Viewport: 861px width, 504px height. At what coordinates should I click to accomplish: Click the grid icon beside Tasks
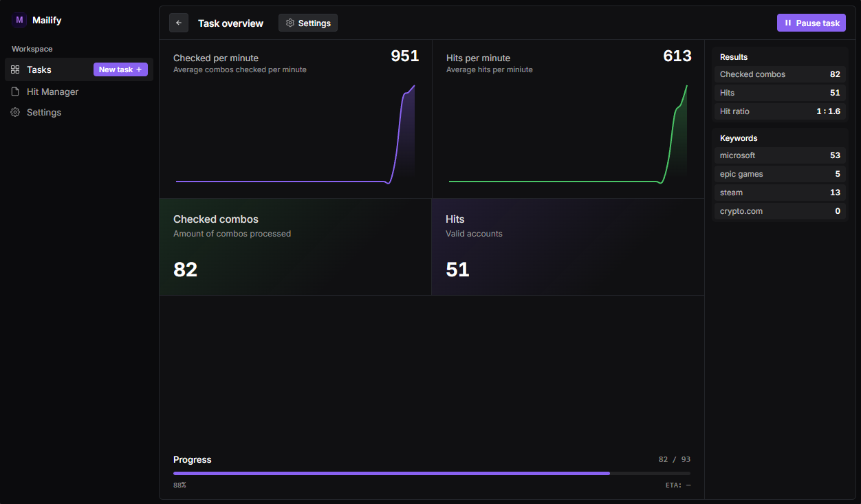coord(15,69)
